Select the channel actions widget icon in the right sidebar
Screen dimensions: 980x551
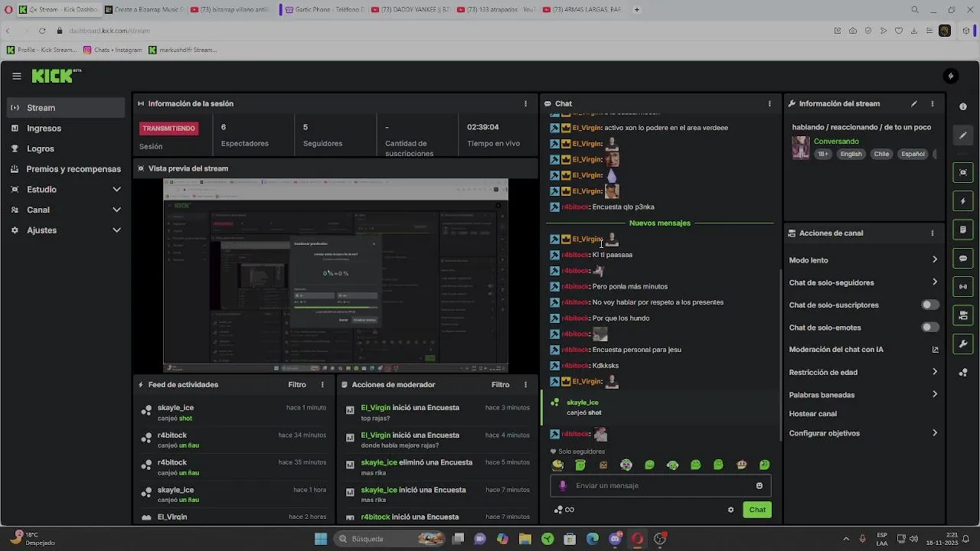pos(963,315)
